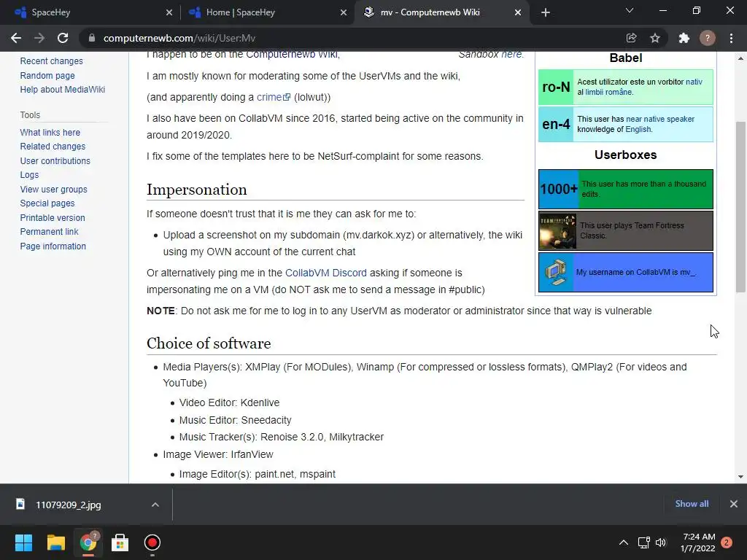747x560 pixels.
Task: Click the browser forward arrow
Action: (x=39, y=38)
